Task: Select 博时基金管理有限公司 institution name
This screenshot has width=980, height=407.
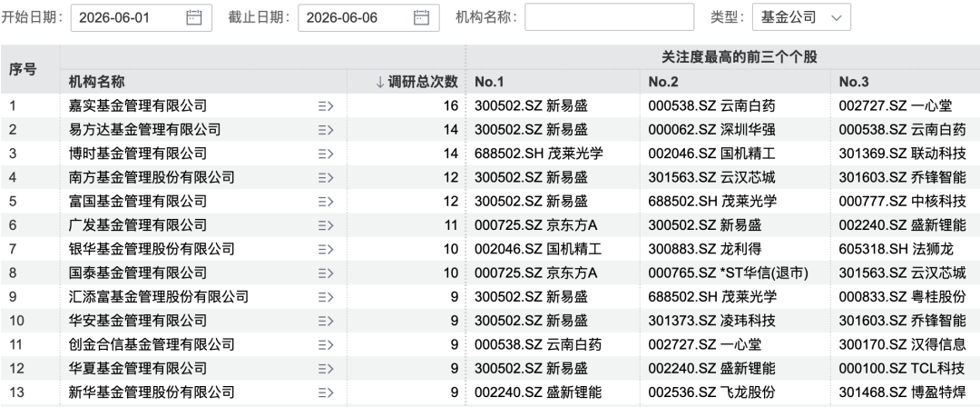Action: click(x=138, y=154)
